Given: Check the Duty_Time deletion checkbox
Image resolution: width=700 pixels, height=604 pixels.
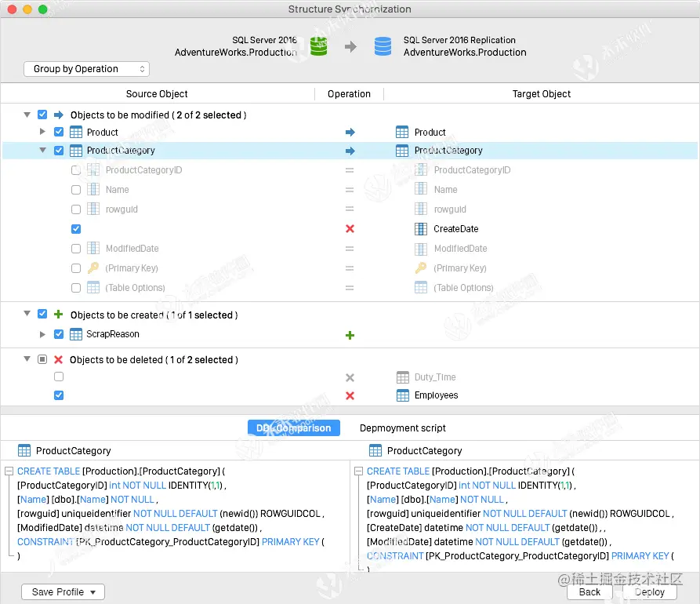Looking at the screenshot, I should tap(59, 377).
